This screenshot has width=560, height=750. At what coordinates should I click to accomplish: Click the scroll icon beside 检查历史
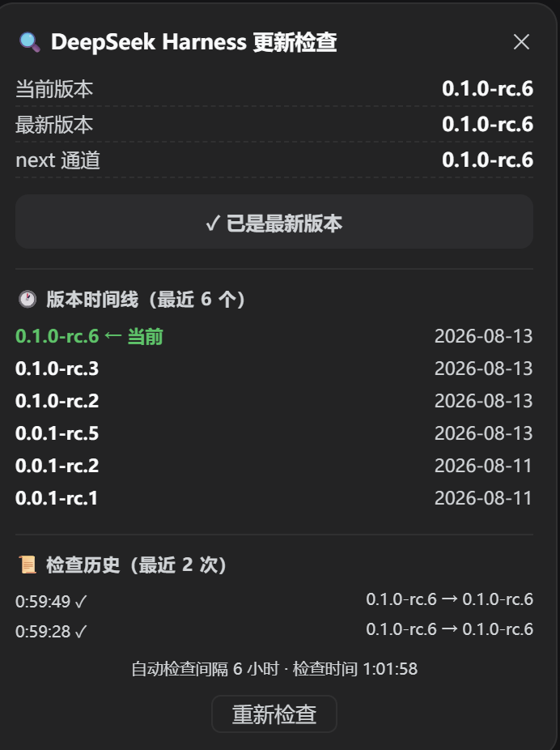[28, 565]
